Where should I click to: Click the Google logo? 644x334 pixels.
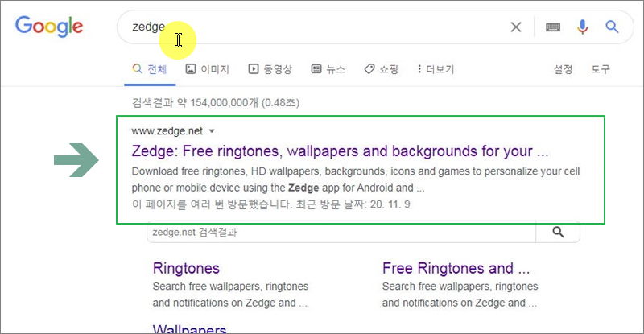[x=49, y=27]
